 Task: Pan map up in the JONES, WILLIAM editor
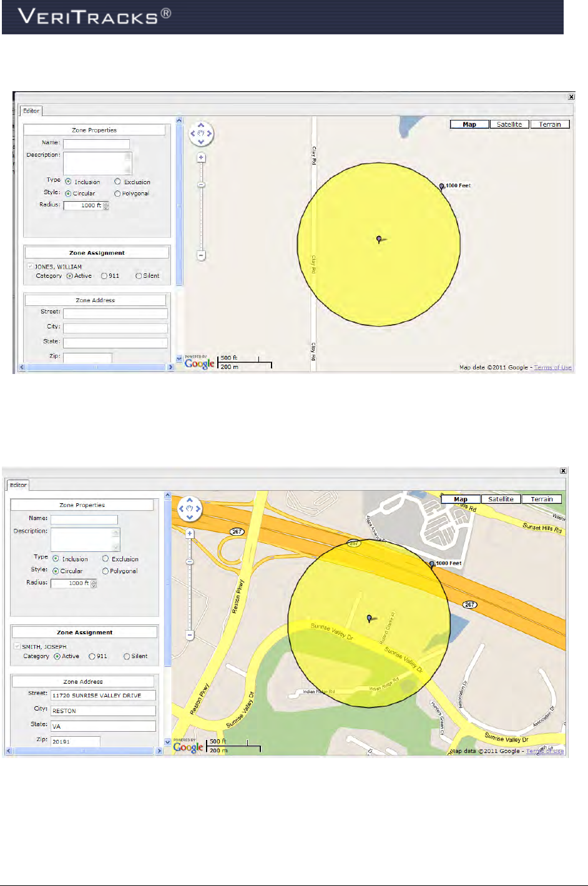(201, 126)
